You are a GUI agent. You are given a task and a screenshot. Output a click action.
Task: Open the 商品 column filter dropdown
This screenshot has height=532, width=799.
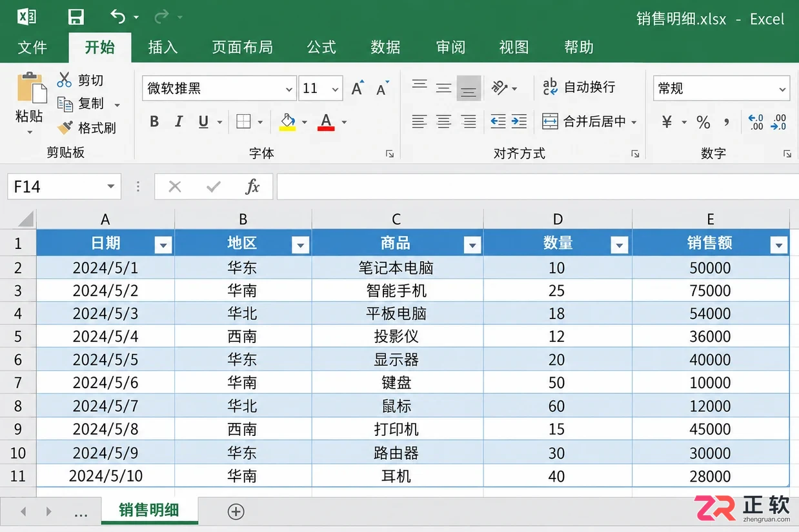coord(472,244)
